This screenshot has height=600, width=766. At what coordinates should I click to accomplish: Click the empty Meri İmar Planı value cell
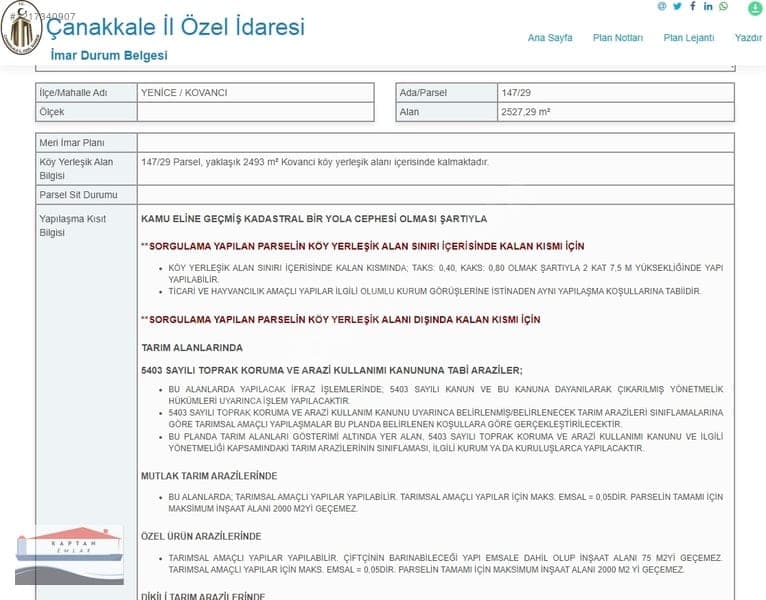tap(436, 143)
